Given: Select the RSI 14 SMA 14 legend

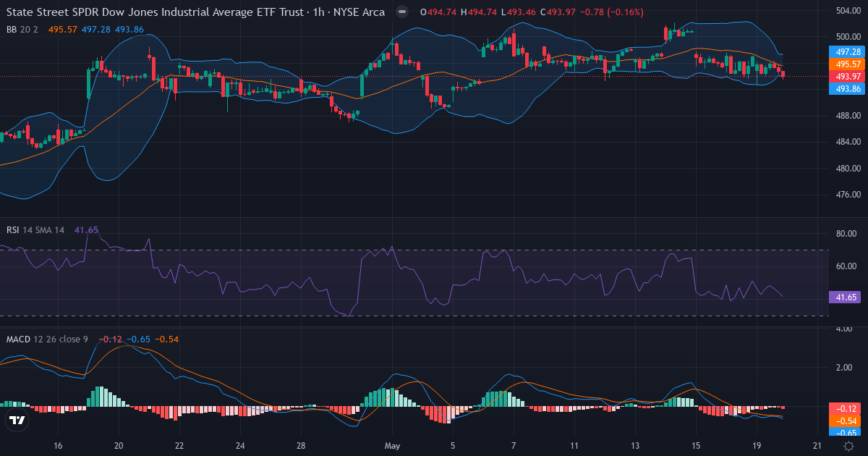Looking at the screenshot, I should click(x=35, y=229).
